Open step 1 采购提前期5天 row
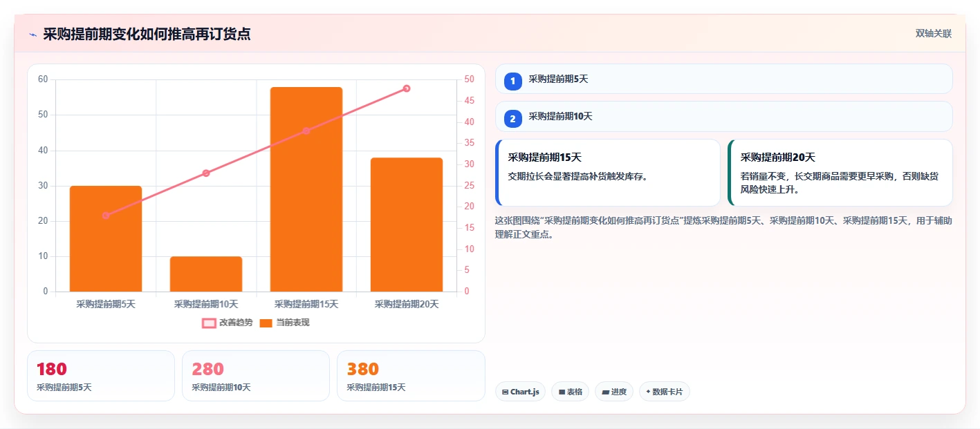The image size is (980, 429). coord(724,79)
